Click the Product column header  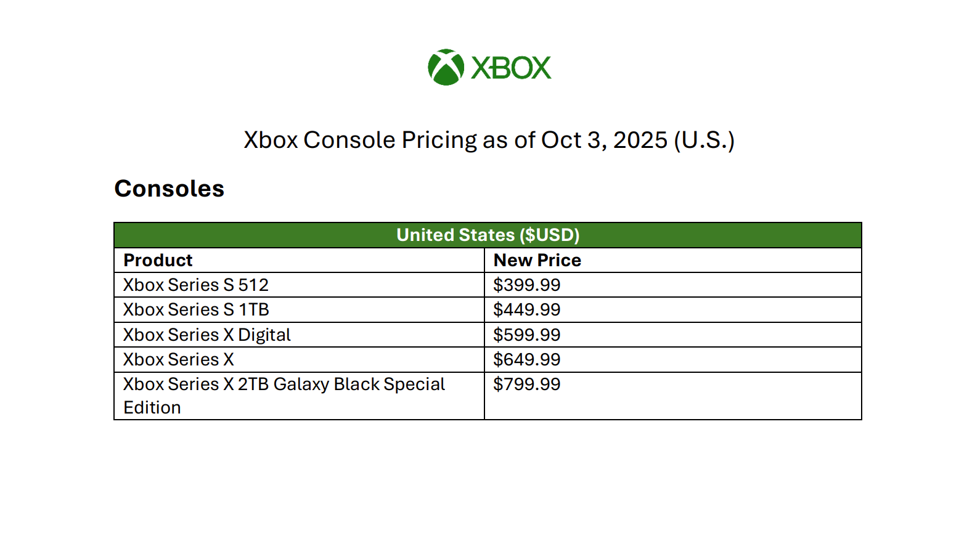(158, 260)
